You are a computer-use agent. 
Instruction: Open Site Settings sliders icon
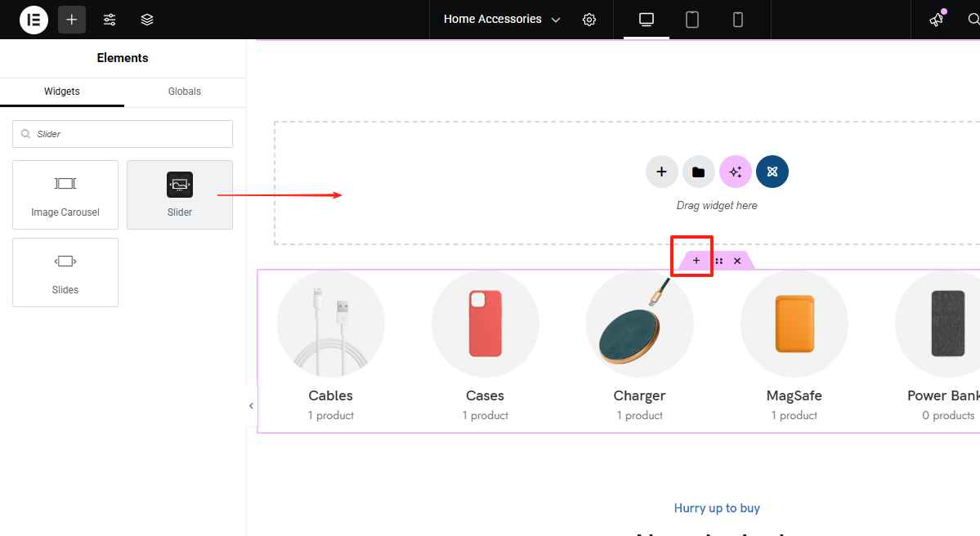(110, 20)
